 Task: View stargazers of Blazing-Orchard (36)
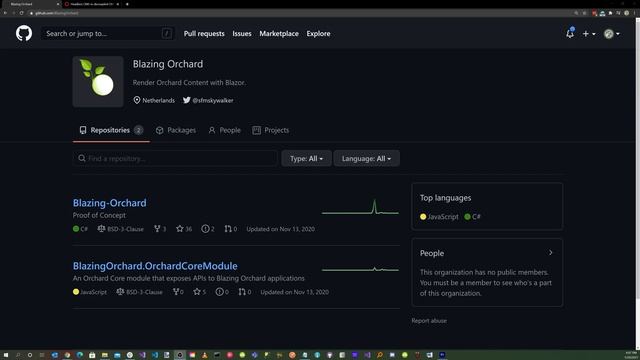click(184, 229)
